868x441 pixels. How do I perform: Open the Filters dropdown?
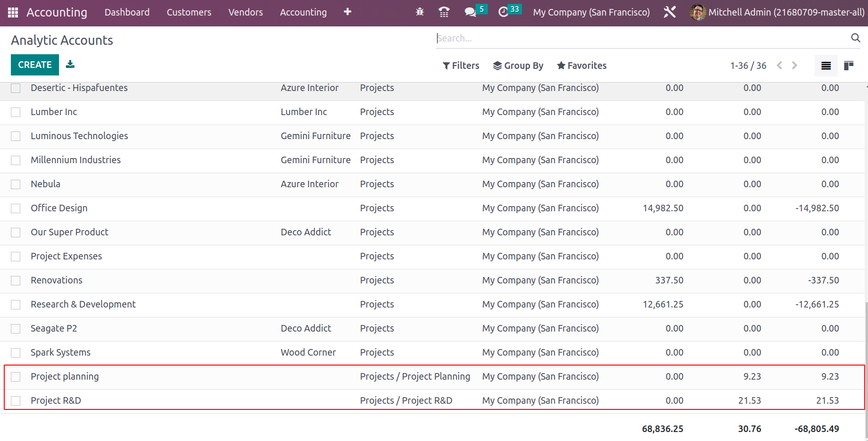(x=461, y=66)
